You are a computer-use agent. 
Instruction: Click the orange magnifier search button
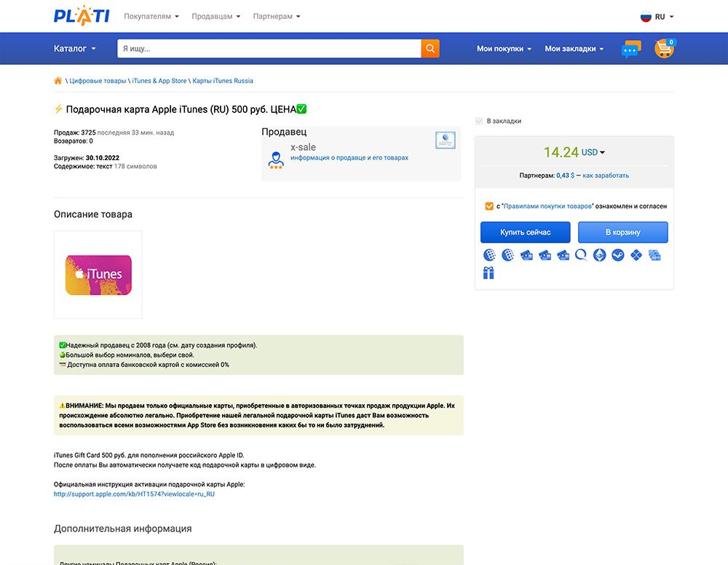430,49
